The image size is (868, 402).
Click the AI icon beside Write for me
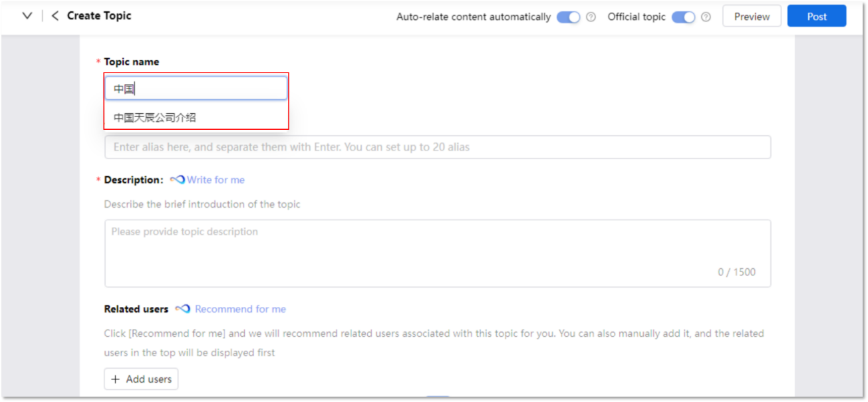(x=177, y=180)
